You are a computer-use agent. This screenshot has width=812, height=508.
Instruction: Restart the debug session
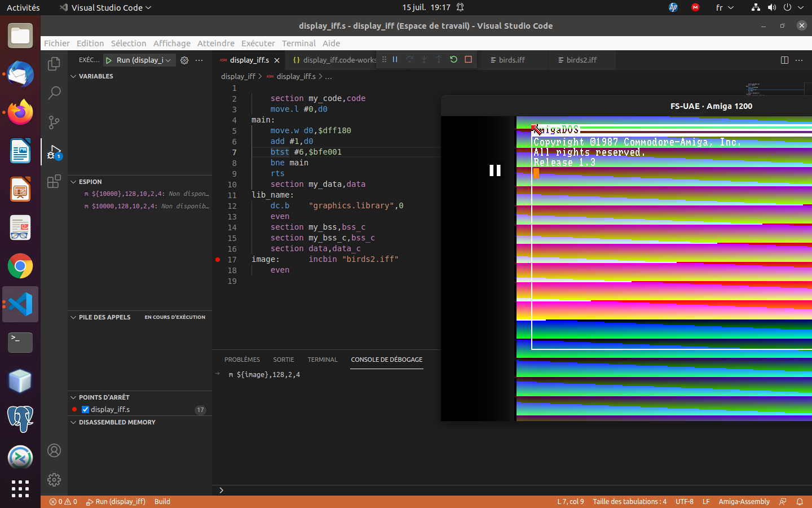pos(453,59)
